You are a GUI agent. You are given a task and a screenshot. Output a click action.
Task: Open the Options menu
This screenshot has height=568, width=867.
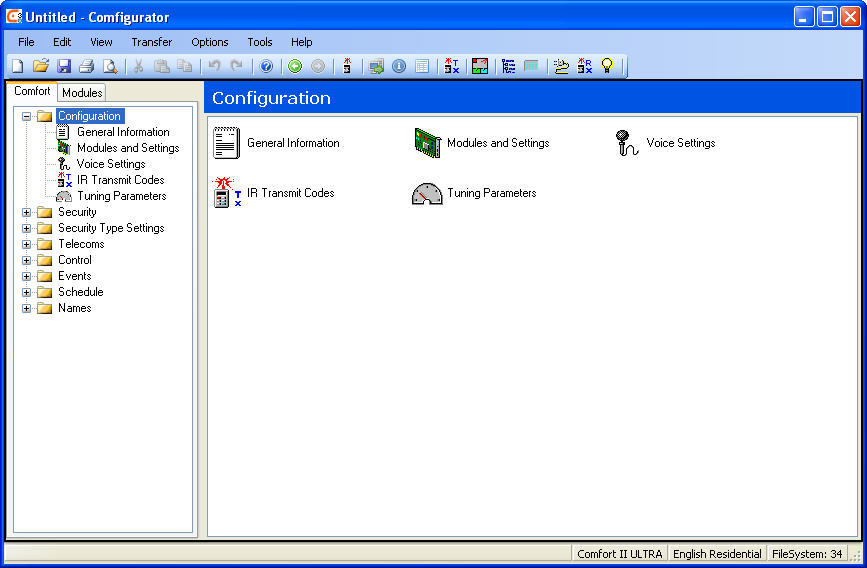[x=210, y=42]
